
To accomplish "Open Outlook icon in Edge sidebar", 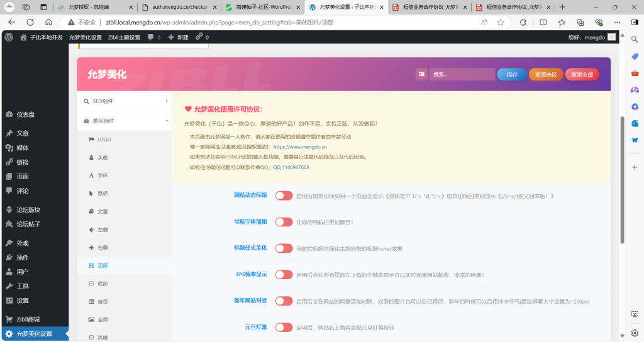I will click(635, 123).
